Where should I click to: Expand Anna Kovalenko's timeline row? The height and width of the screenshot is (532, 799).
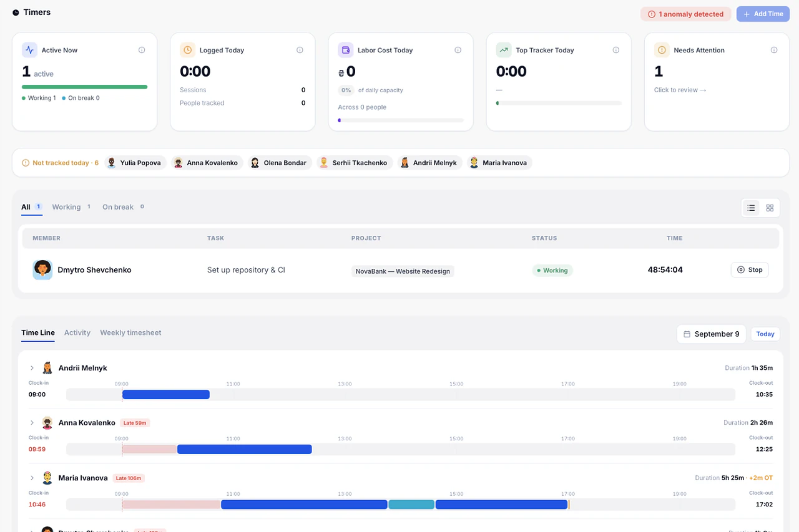(32, 423)
